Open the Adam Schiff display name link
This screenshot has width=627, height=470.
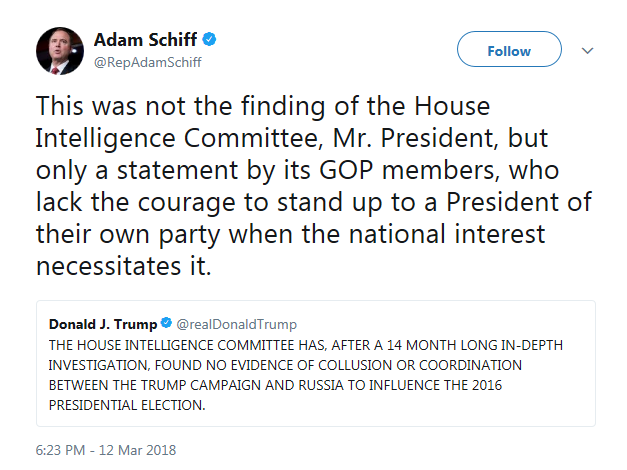[x=145, y=40]
